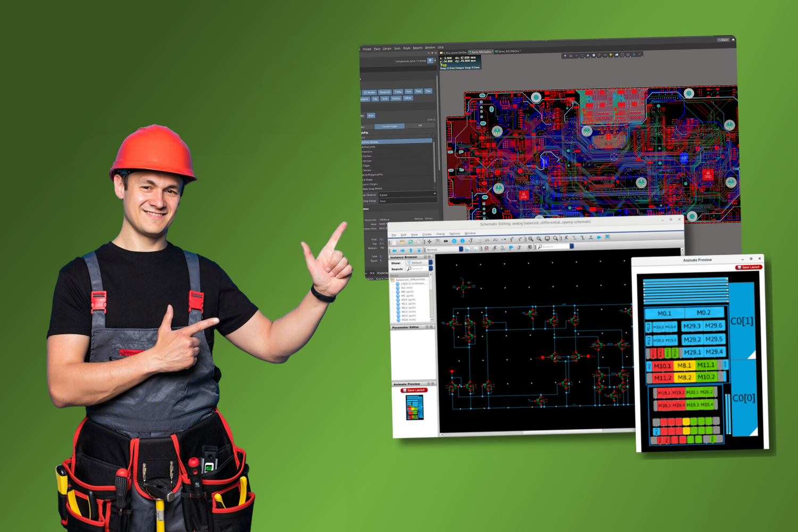Select the yellow M8.1 block in layout preview
Viewport: 798px width, 532px height.
684,365
